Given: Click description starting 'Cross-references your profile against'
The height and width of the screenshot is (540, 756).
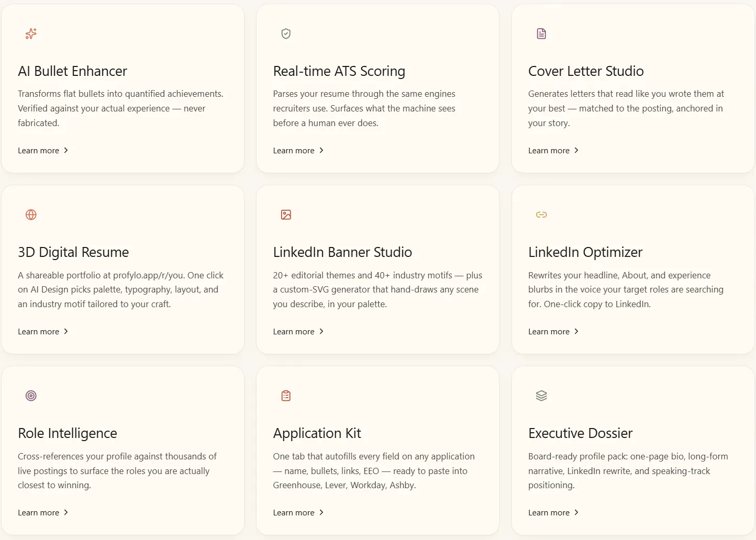Looking at the screenshot, I should (117, 470).
